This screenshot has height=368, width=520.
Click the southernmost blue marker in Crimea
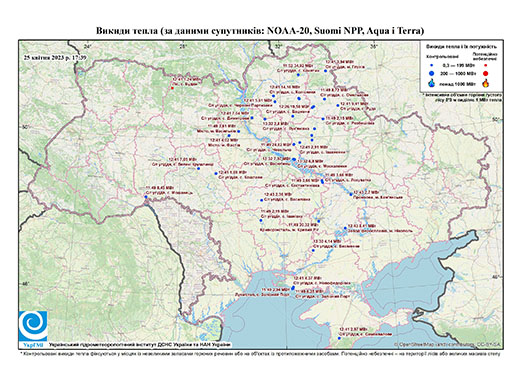(x=340, y=338)
